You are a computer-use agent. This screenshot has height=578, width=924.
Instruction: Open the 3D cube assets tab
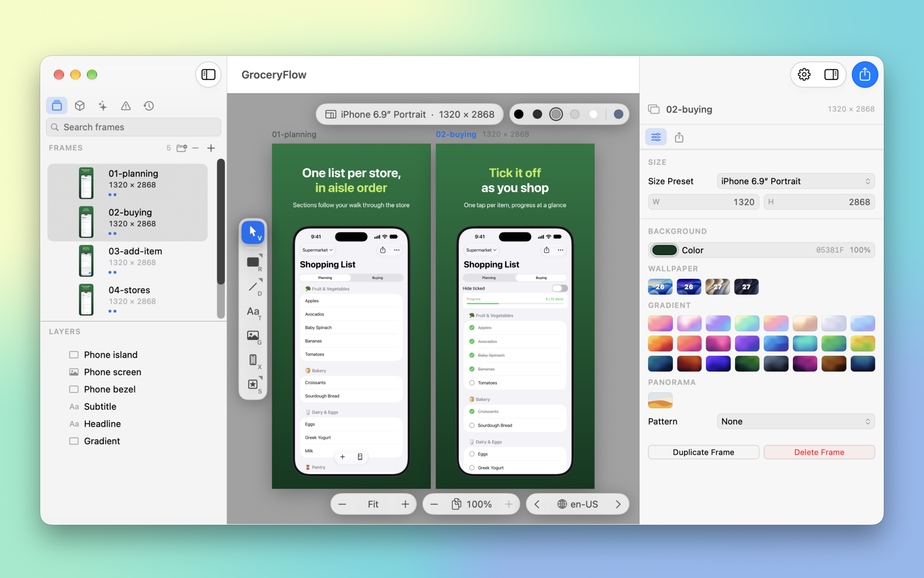(x=80, y=105)
